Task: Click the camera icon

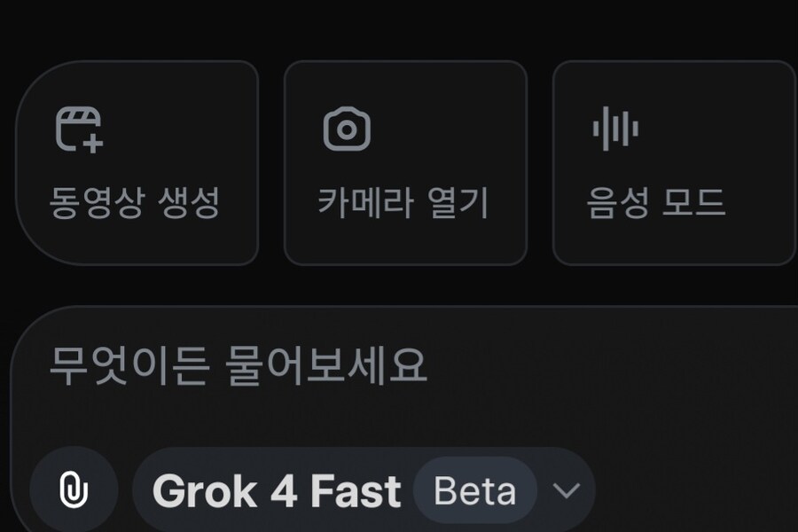Action: (x=347, y=129)
